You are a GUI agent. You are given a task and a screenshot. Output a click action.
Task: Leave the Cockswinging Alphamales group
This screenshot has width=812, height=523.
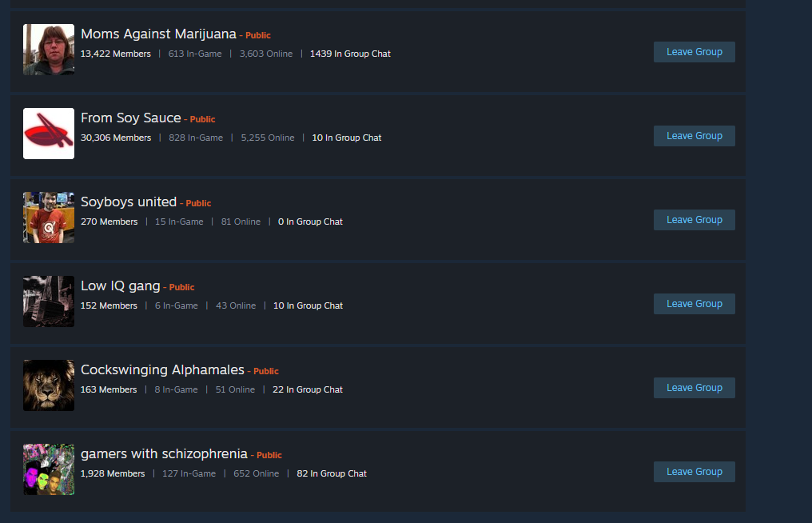[x=694, y=388]
